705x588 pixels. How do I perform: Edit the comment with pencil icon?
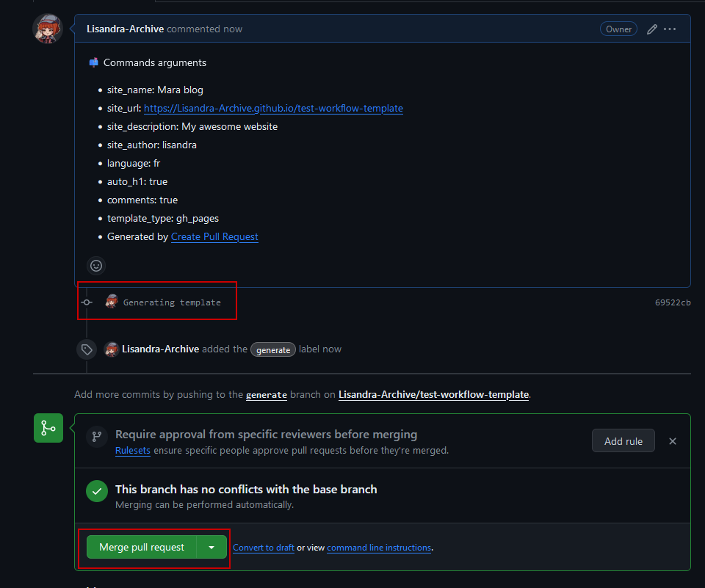(651, 29)
